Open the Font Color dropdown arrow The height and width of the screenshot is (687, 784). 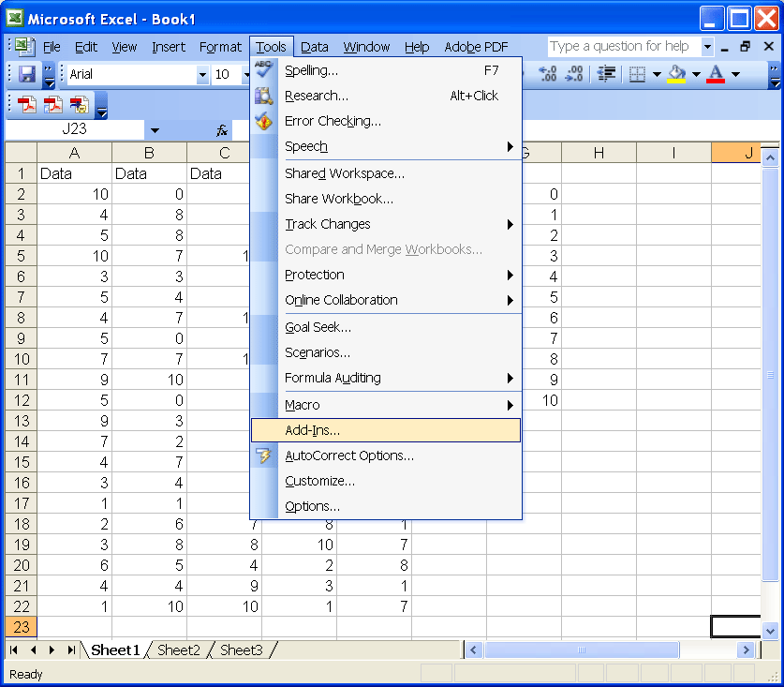[735, 75]
